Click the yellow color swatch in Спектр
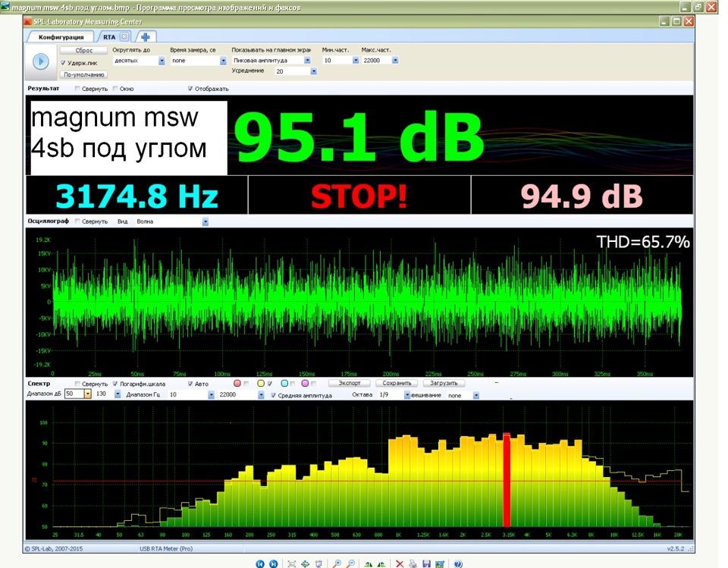728x568 pixels. pos(261,384)
